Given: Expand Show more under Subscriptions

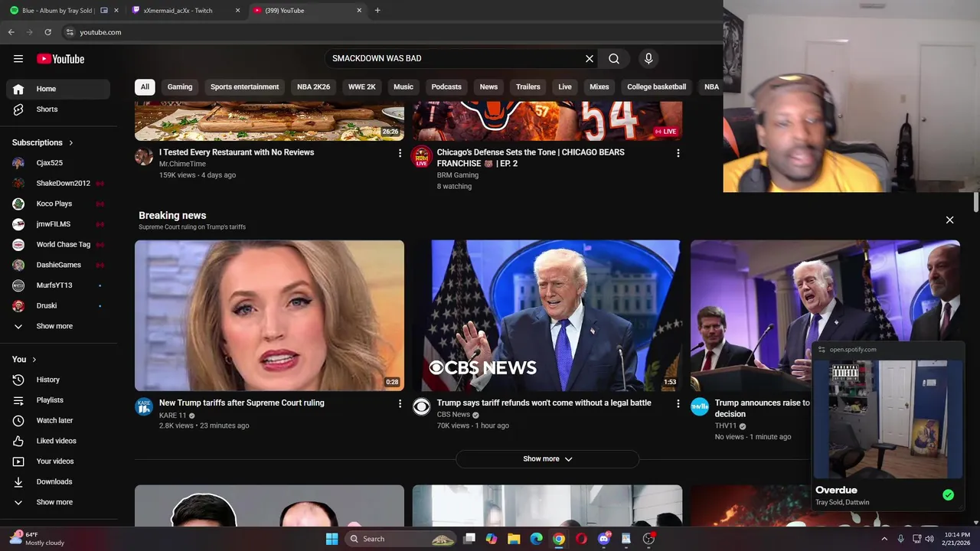Looking at the screenshot, I should click(x=58, y=326).
